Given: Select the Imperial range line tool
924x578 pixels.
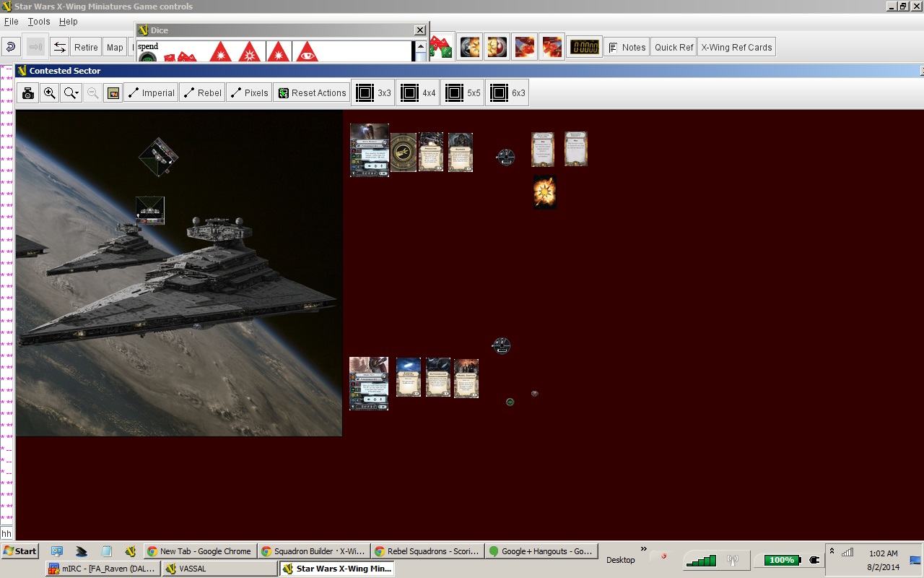Looking at the screenshot, I should pos(151,93).
